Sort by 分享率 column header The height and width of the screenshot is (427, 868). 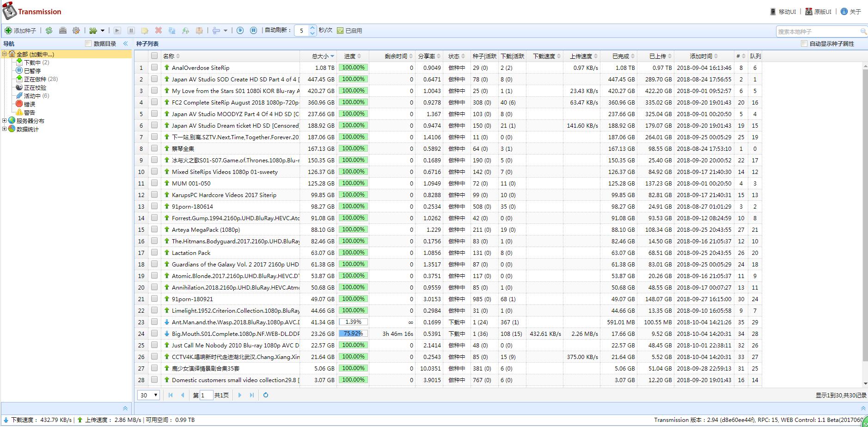[429, 56]
